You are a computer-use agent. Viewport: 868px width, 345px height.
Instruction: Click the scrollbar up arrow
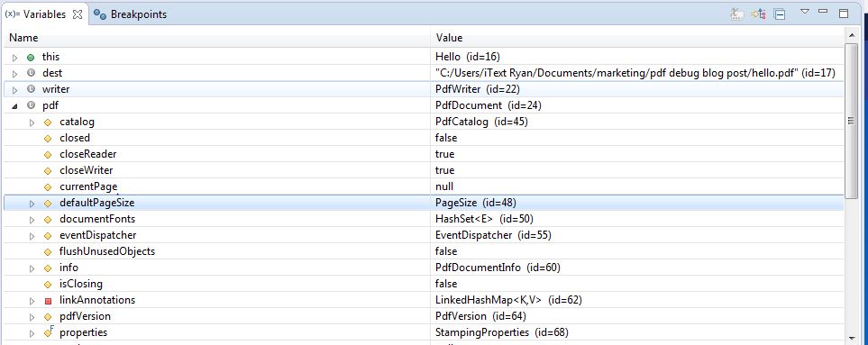click(852, 36)
